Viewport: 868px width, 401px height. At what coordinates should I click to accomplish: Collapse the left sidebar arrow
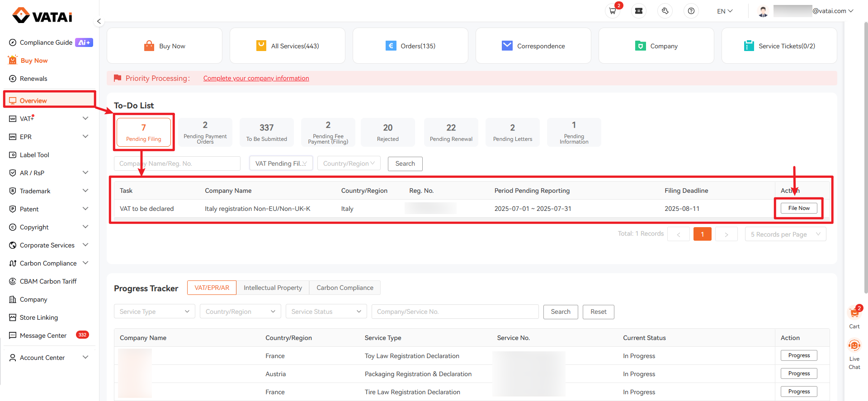[x=99, y=21]
